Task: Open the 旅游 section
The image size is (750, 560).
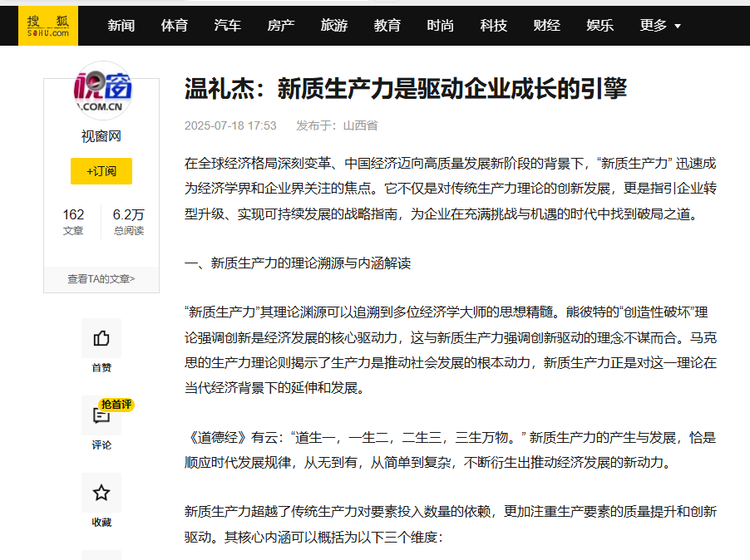Action: pos(334,25)
